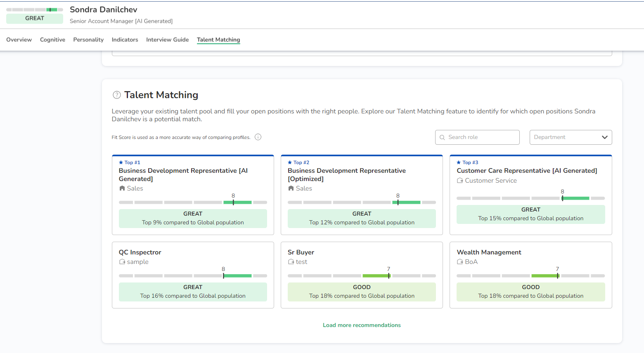The height and width of the screenshot is (353, 644).
Task: Click Load more recommendations link
Action: click(362, 325)
